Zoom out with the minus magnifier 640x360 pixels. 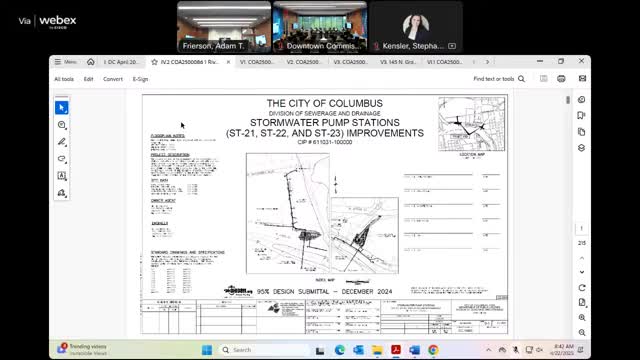click(582, 333)
